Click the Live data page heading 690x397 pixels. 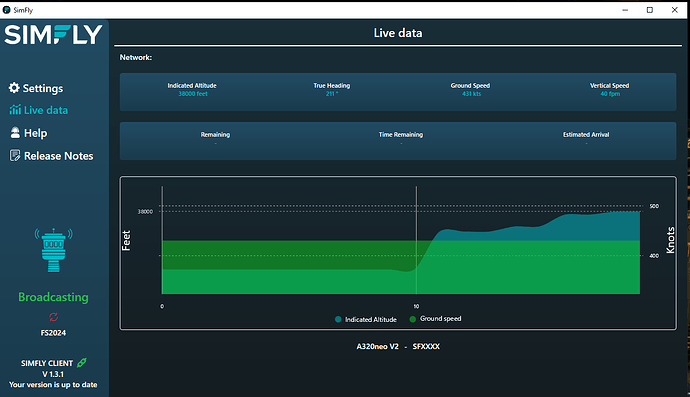point(398,33)
